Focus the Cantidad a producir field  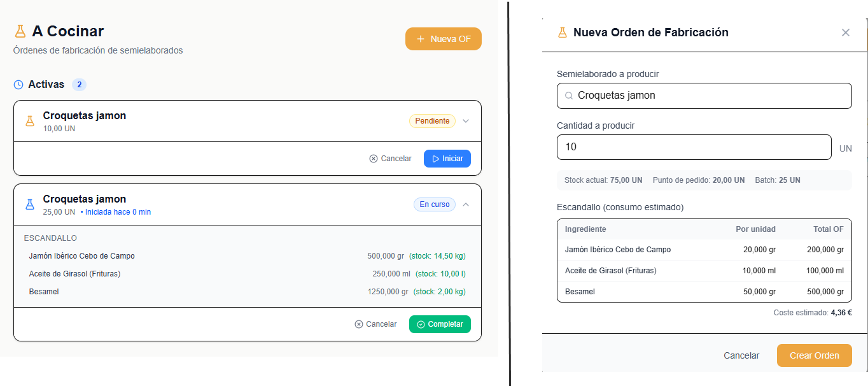[x=694, y=147]
